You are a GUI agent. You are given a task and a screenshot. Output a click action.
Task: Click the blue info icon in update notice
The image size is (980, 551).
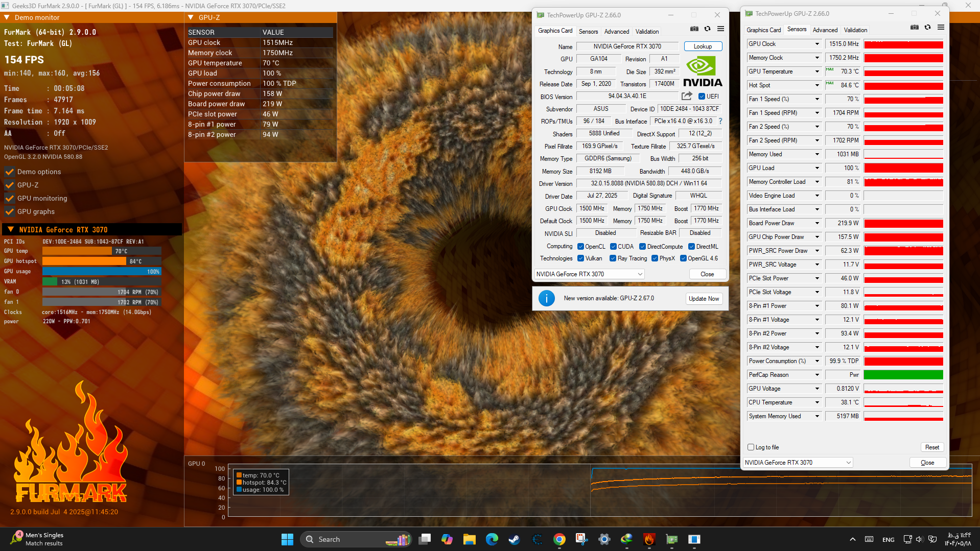547,298
